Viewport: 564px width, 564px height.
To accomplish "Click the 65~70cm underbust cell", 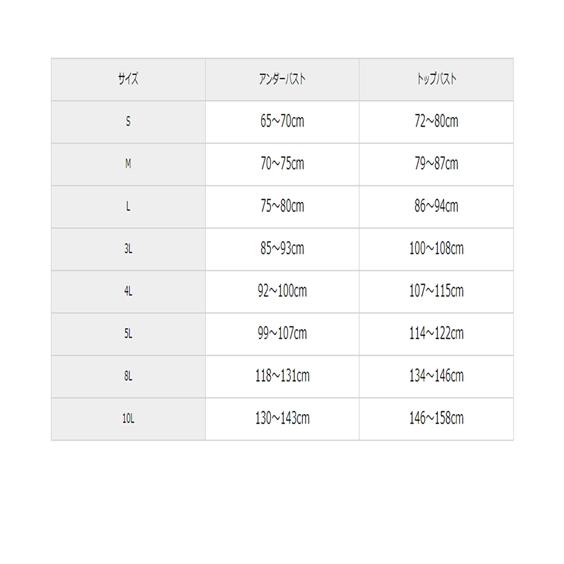I will pos(282,122).
